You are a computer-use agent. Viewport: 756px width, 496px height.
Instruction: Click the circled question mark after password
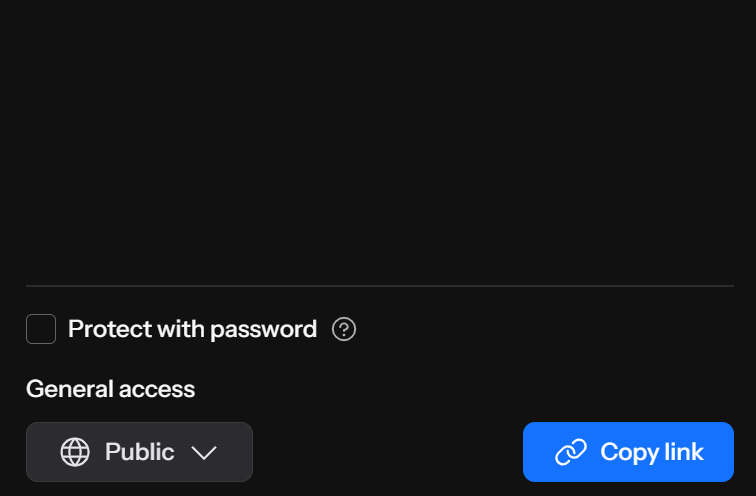(344, 329)
